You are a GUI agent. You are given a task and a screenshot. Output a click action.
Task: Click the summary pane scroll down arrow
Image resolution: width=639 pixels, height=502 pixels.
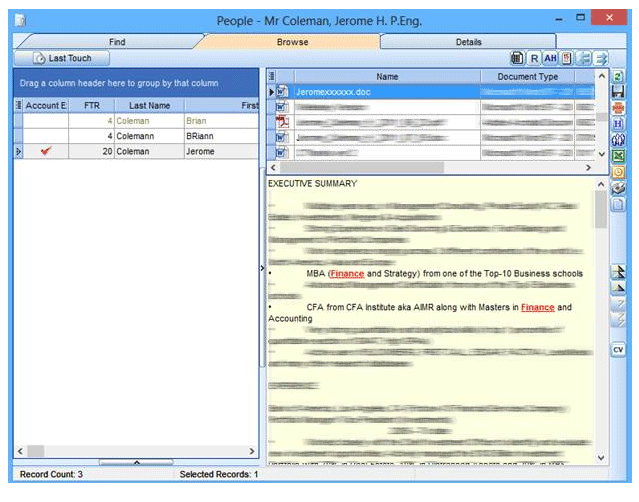[x=601, y=457]
